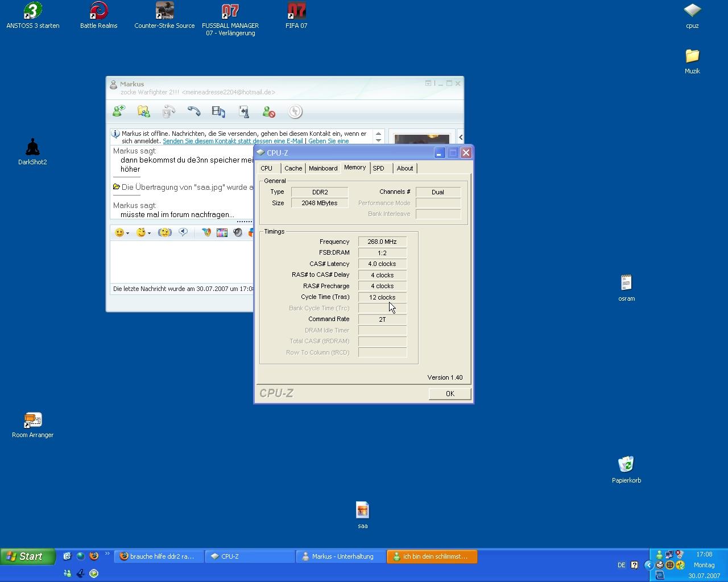Expand the hidden system tray icons arrow
Viewport: 728px width, 582px height.
click(x=648, y=565)
